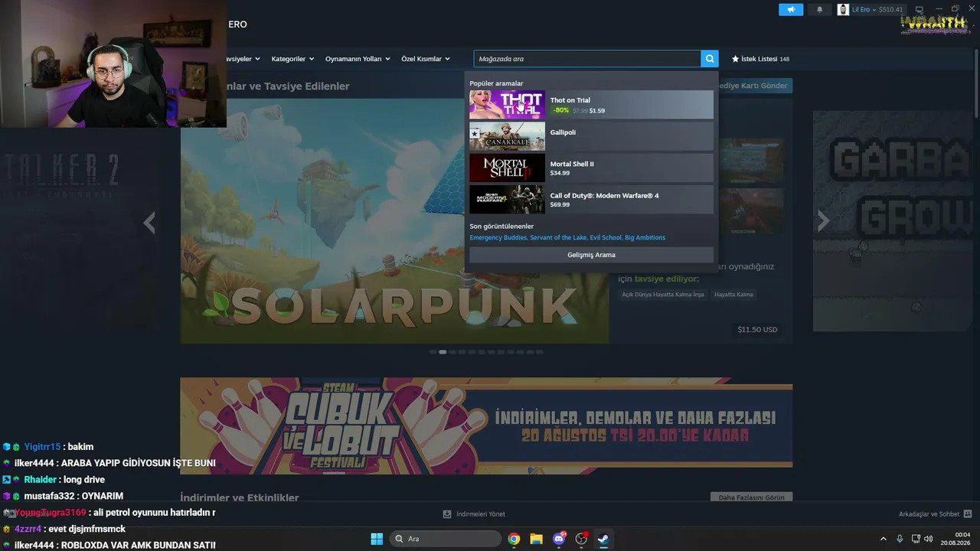Select Gallipoli from popular searches
The image size is (980, 551).
click(x=591, y=136)
